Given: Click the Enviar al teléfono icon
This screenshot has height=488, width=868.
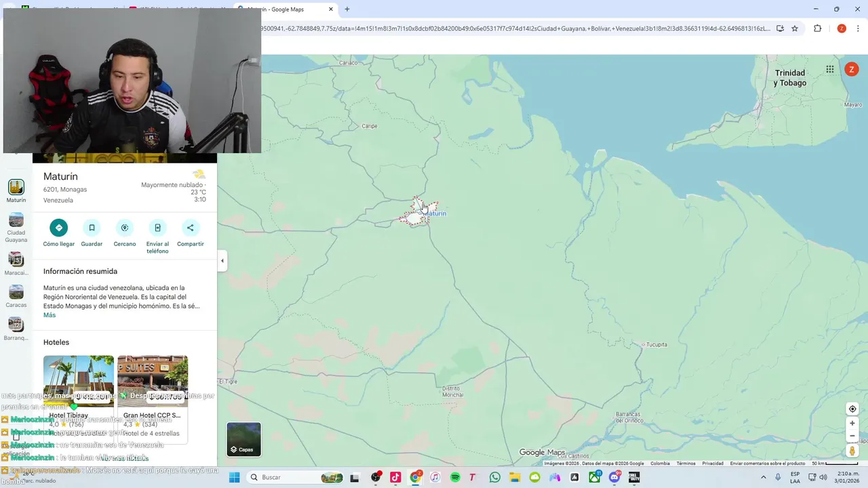Looking at the screenshot, I should (157, 228).
